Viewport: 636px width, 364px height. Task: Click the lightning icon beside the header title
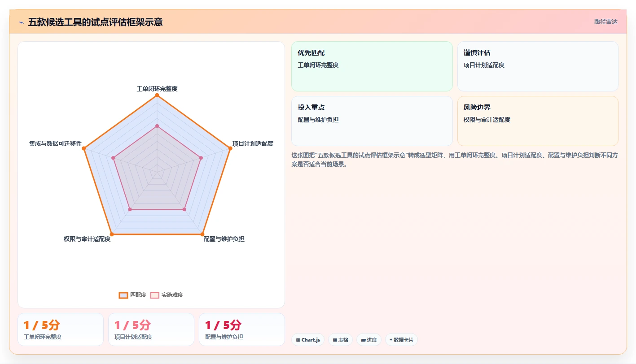tap(22, 22)
